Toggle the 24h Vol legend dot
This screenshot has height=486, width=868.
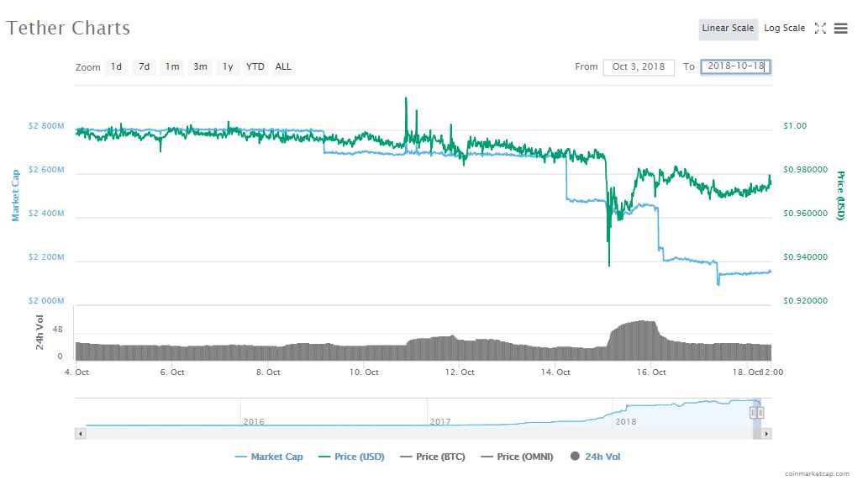coord(575,457)
